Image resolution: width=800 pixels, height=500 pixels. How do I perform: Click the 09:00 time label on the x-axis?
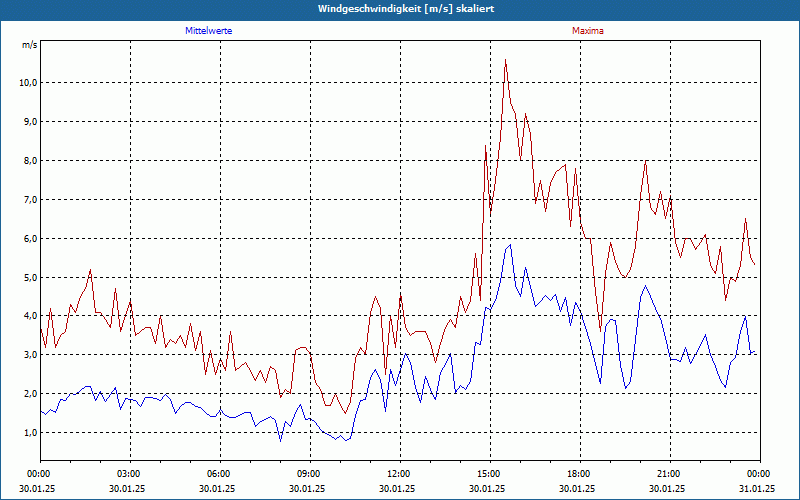(310, 474)
